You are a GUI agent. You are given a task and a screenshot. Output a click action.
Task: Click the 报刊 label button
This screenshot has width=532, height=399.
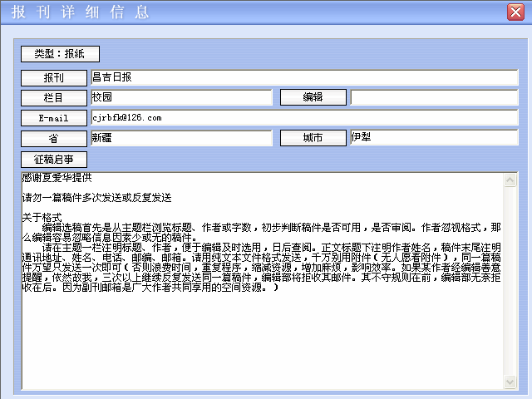(54, 77)
